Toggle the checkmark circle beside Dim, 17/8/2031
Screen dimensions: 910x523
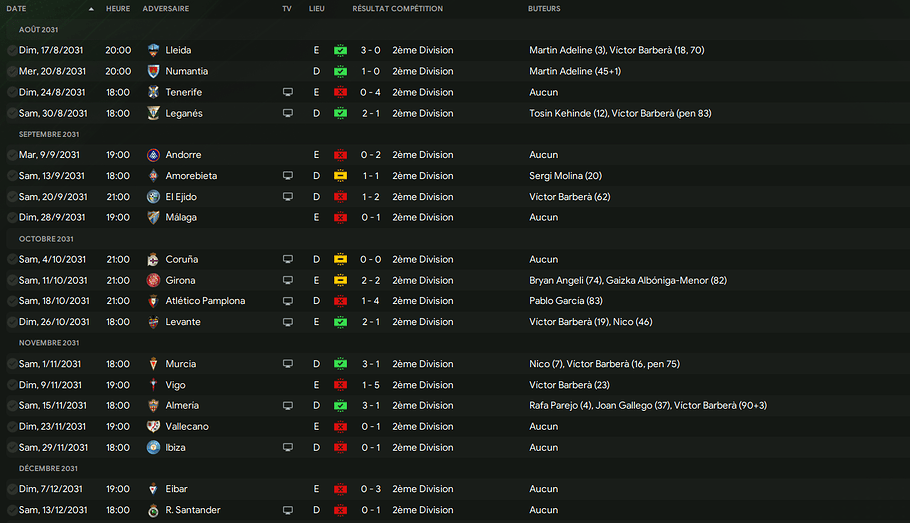point(12,51)
